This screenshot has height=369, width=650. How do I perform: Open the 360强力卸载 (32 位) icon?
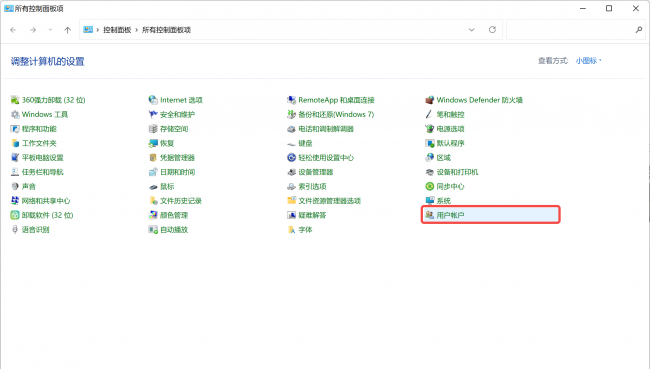tap(15, 100)
